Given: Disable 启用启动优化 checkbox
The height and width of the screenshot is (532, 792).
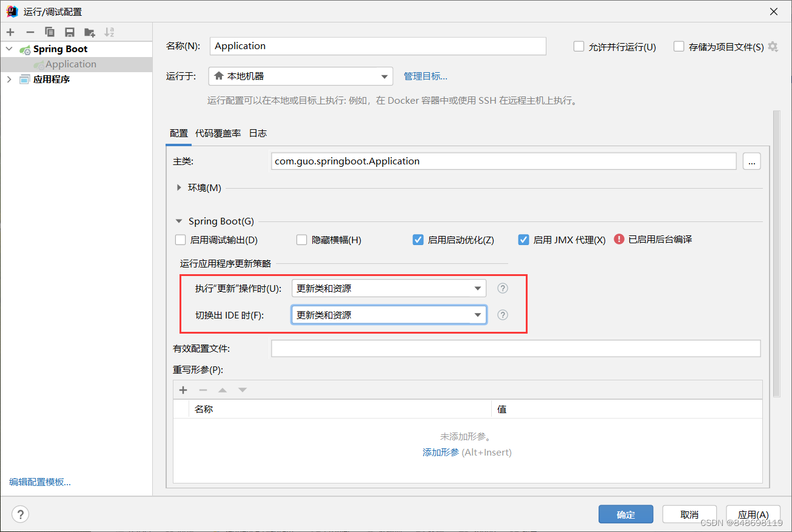Looking at the screenshot, I should click(418, 240).
